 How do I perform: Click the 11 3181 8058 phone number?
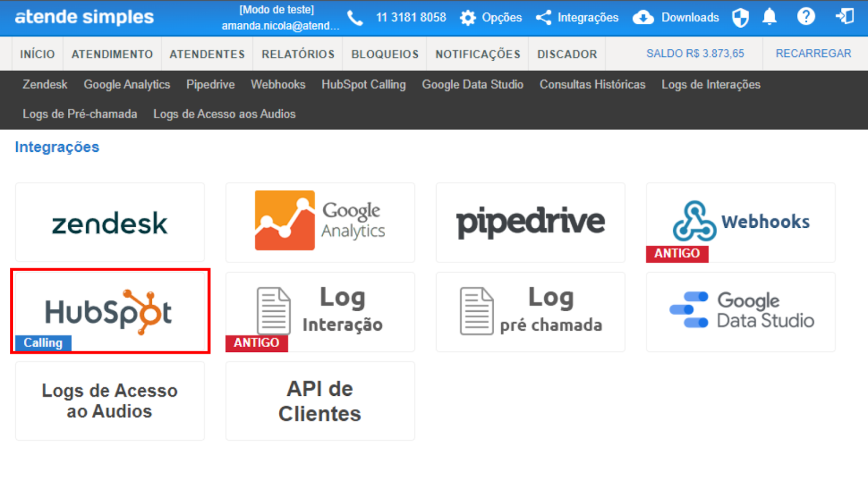click(411, 17)
